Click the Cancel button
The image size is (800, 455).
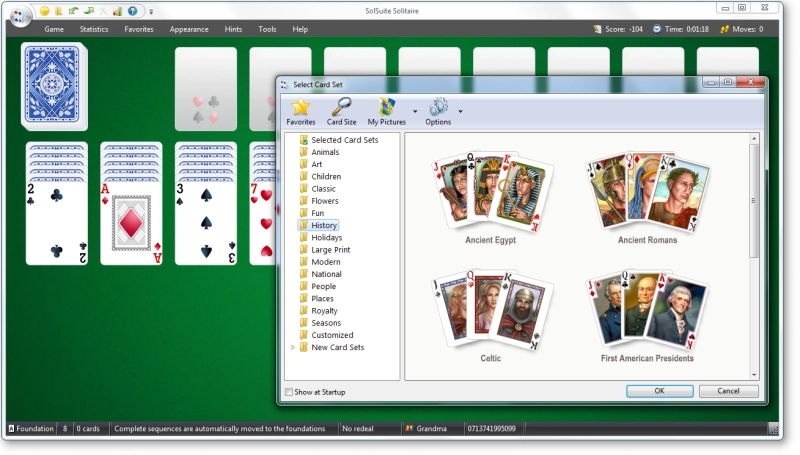(x=728, y=391)
